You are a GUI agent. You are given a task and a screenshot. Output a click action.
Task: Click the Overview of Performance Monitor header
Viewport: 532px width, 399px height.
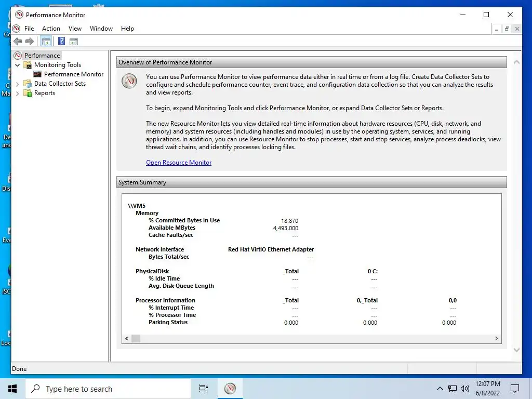point(312,62)
